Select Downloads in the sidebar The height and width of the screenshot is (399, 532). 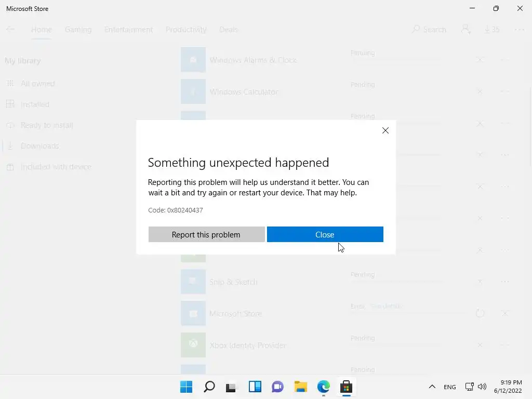33,146
